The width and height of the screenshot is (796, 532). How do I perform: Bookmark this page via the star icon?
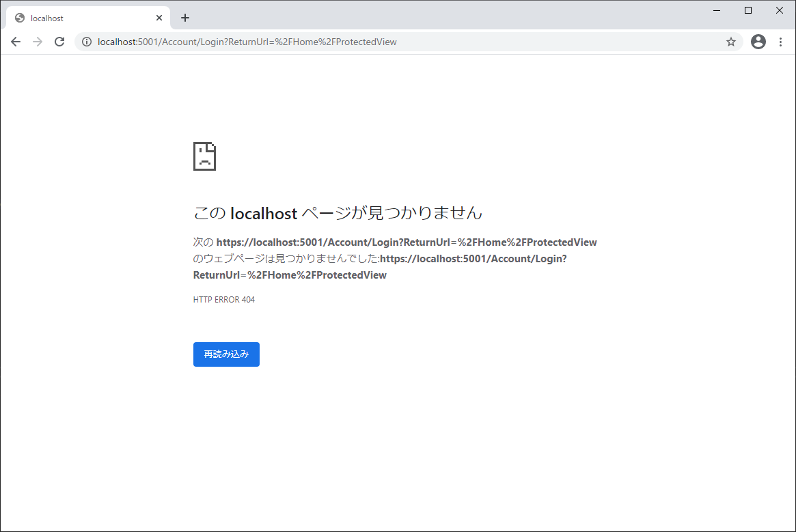(x=731, y=42)
